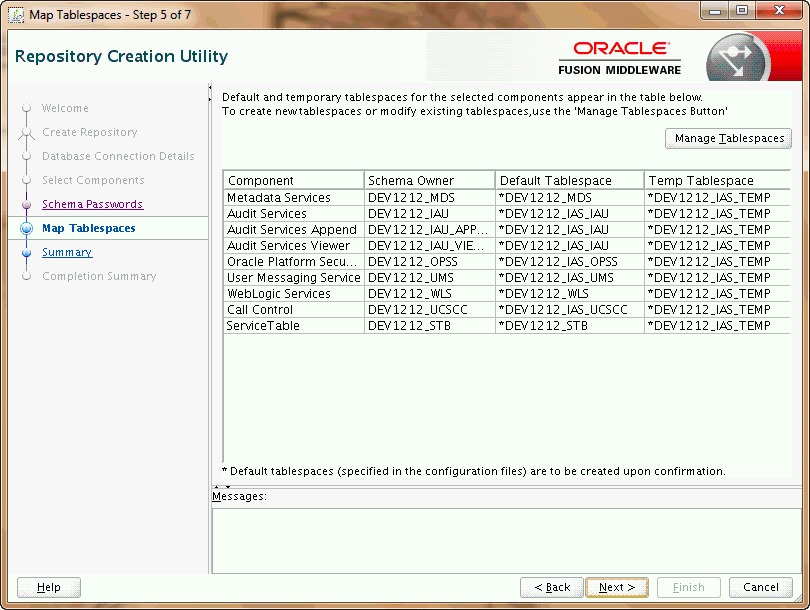Click the Schema Owner column header
This screenshot has height=610, width=810.
(x=430, y=180)
